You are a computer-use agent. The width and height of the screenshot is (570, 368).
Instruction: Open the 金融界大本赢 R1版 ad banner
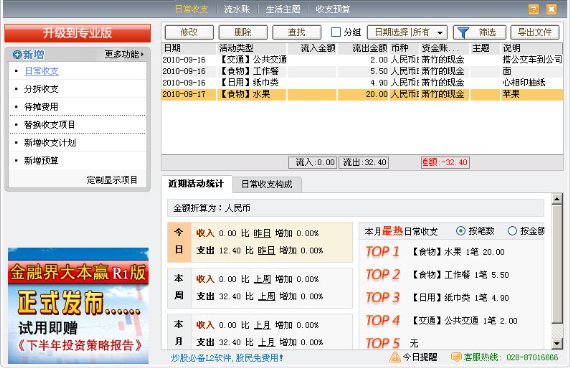click(x=78, y=306)
